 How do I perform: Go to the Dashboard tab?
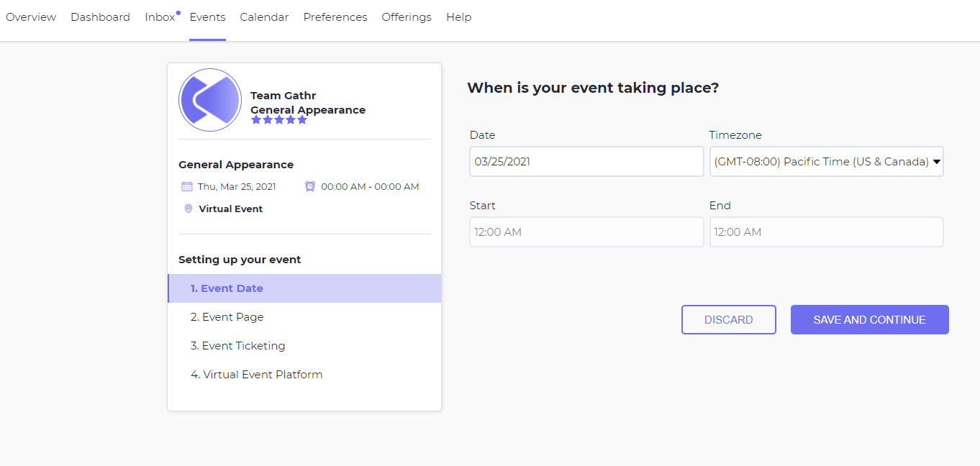pos(100,17)
